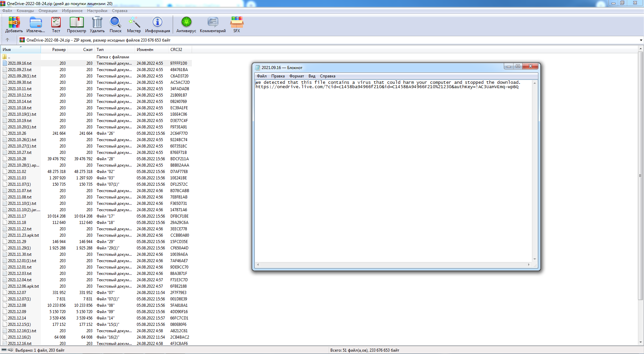This screenshot has height=354, width=644.
Task: Open WinRAR Справка menu
Action: [120, 11]
